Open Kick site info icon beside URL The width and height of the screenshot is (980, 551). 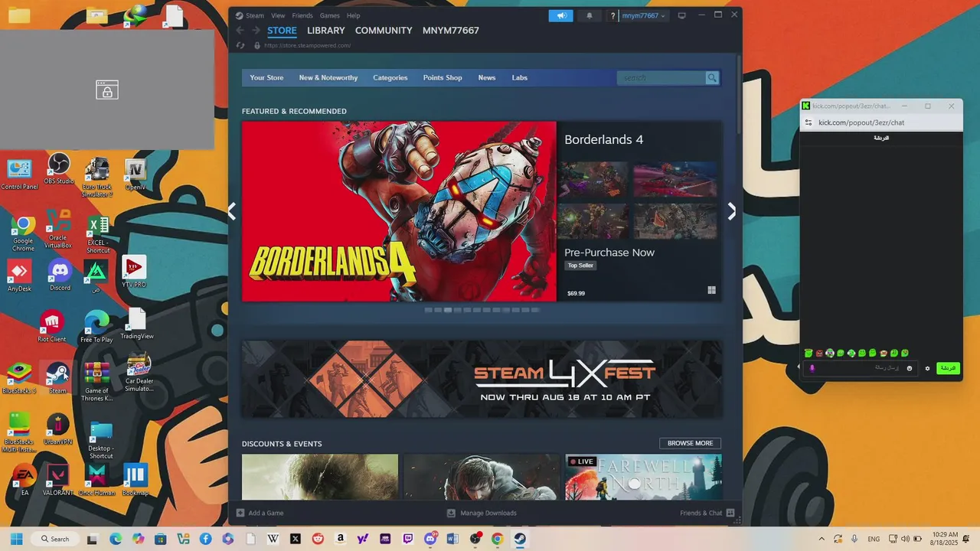(808, 122)
